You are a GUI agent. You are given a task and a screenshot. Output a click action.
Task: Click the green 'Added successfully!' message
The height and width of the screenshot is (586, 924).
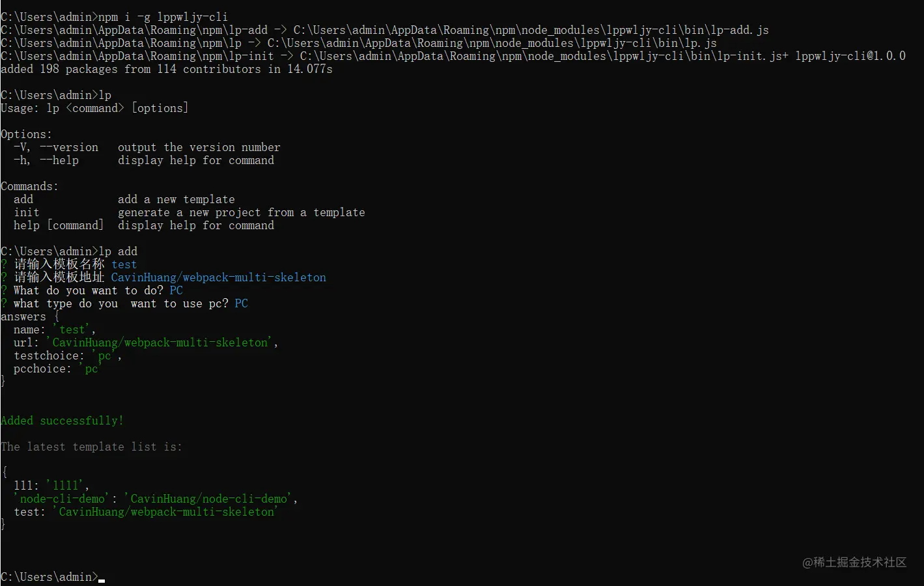click(62, 421)
